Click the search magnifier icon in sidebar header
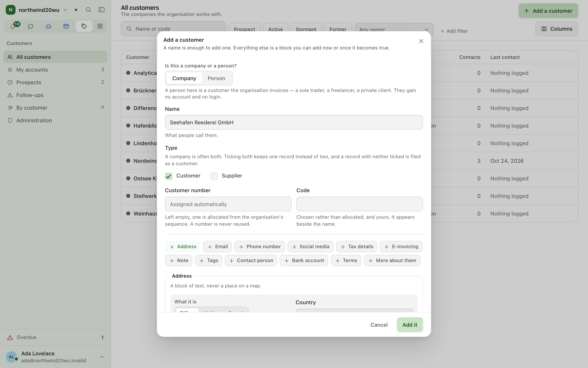 [x=88, y=10]
